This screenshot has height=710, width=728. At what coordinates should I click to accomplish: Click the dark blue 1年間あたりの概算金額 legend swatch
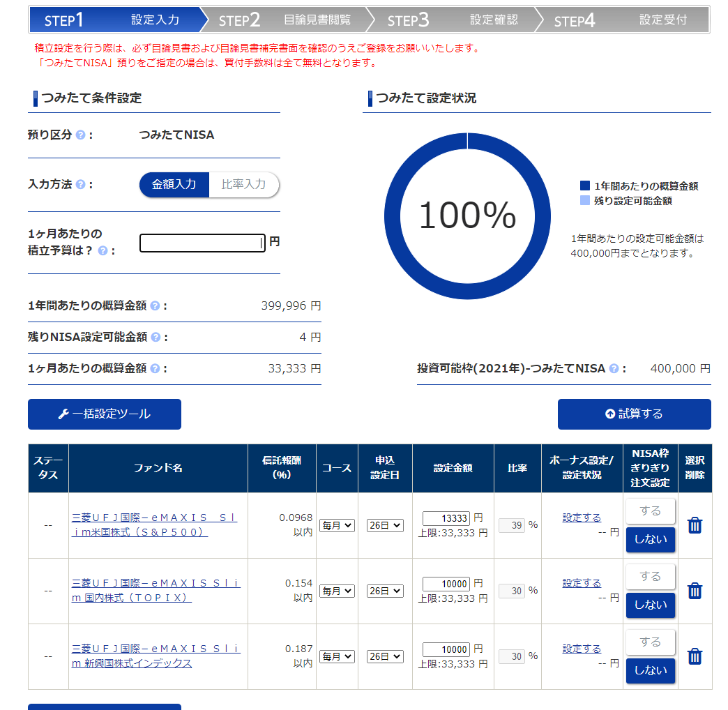(585, 186)
